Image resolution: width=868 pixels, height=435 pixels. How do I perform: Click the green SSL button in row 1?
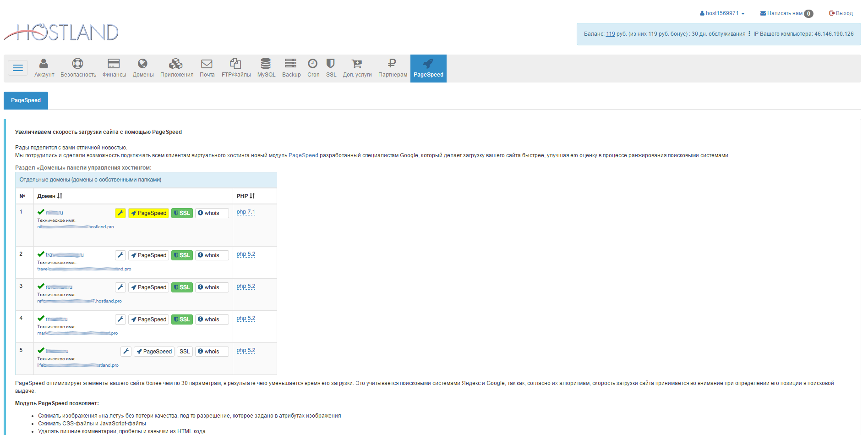click(x=182, y=213)
